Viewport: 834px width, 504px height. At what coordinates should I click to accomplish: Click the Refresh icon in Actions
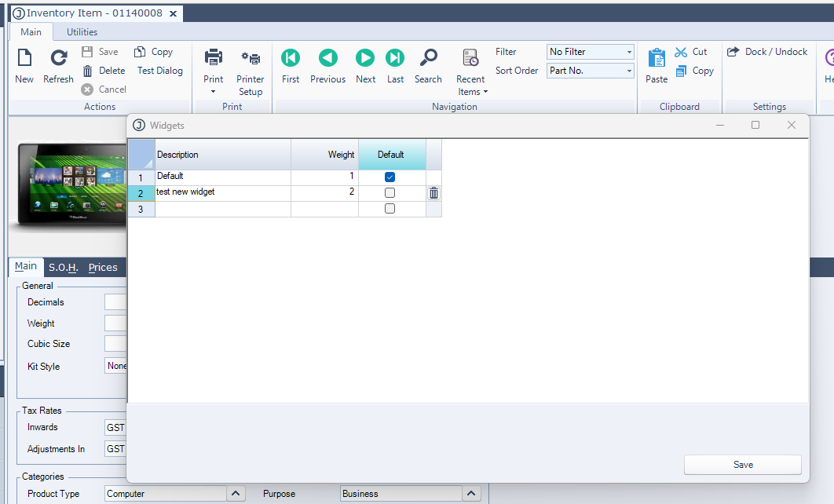(x=58, y=59)
